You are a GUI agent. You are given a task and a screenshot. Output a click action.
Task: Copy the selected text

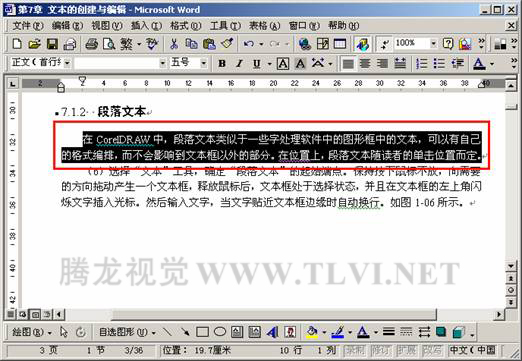pos(191,44)
